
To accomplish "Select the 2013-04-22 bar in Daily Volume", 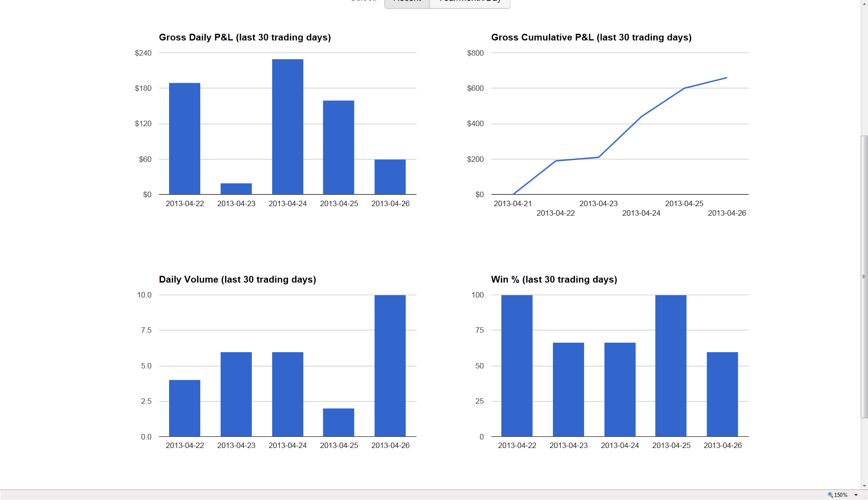I will [184, 408].
